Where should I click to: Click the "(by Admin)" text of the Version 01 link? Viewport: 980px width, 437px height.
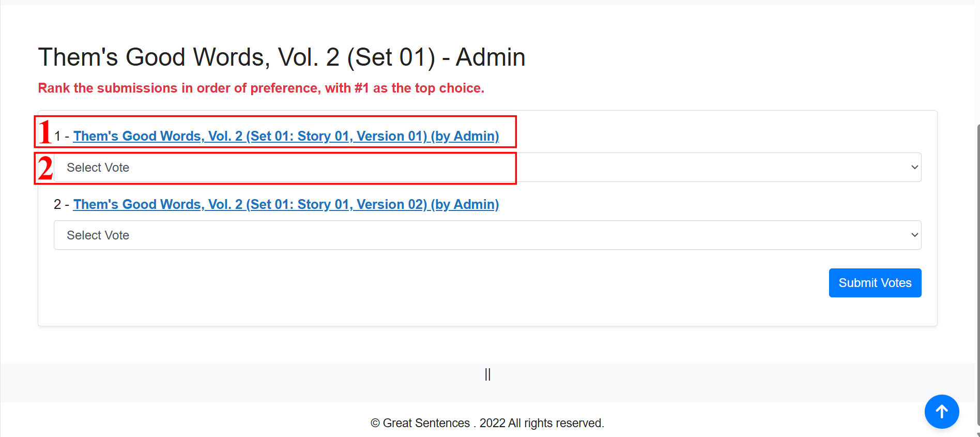tap(465, 136)
